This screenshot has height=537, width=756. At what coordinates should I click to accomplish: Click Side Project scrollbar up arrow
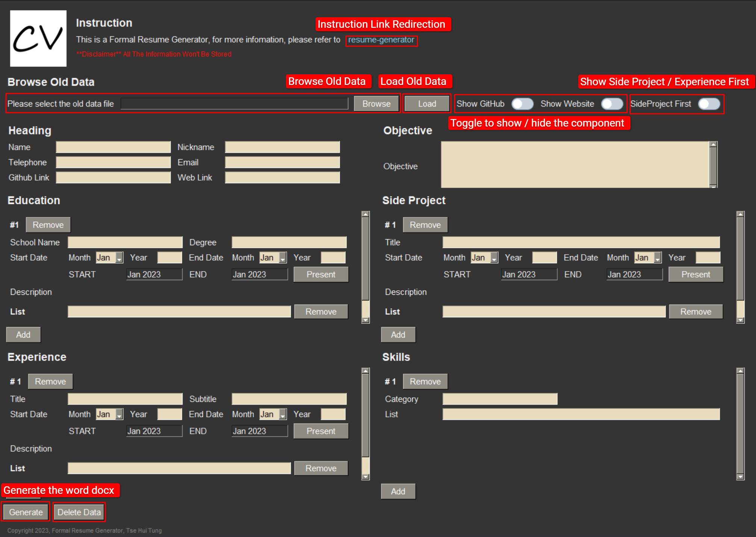coord(740,214)
